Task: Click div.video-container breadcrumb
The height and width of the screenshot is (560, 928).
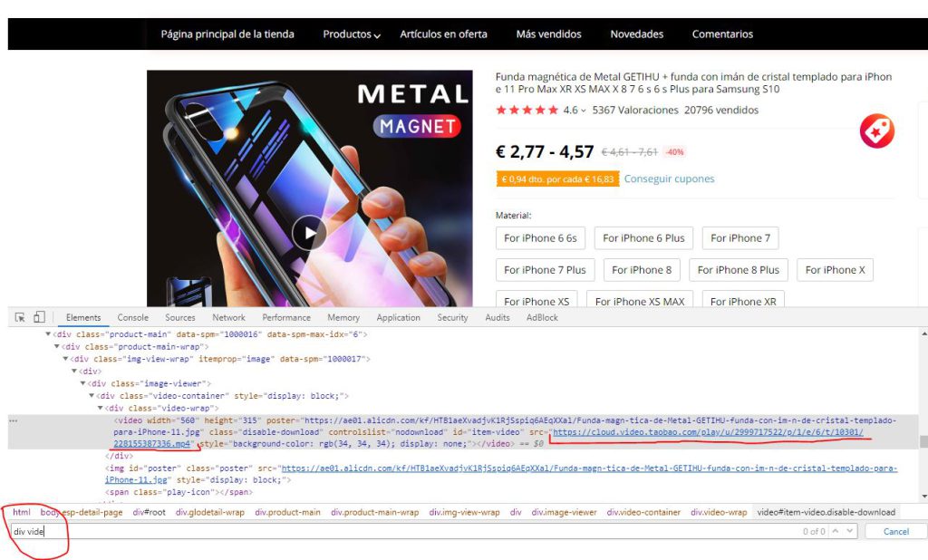Action: (643, 512)
